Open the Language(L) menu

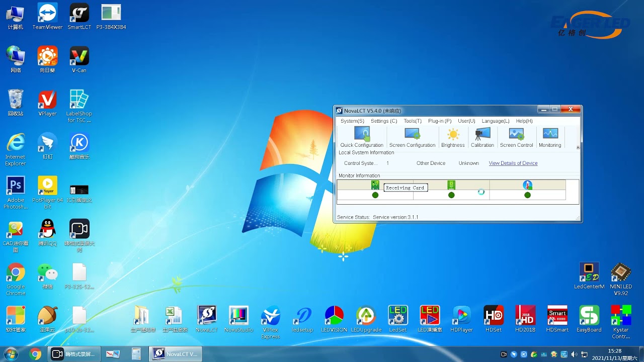point(496,121)
